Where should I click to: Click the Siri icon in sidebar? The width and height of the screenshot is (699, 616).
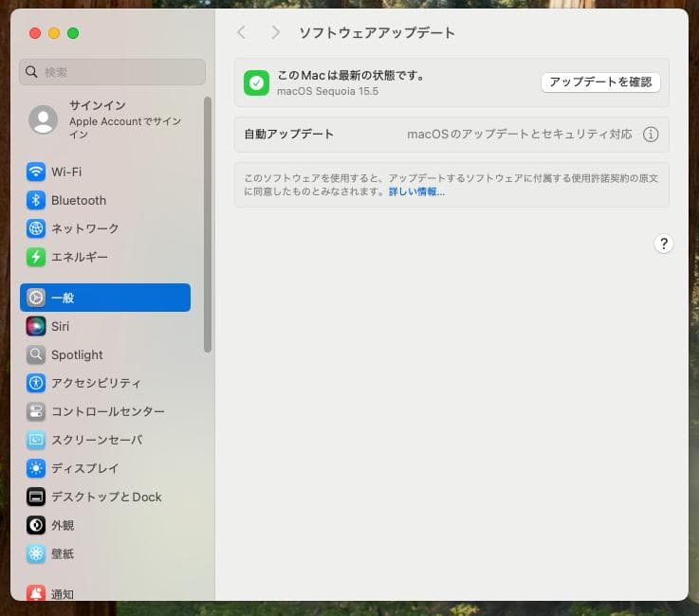coord(36,326)
